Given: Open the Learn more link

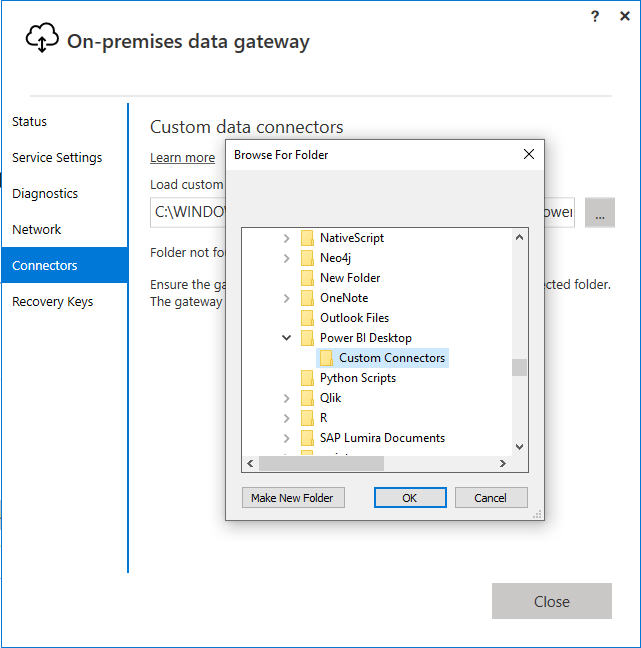Looking at the screenshot, I should coord(182,158).
